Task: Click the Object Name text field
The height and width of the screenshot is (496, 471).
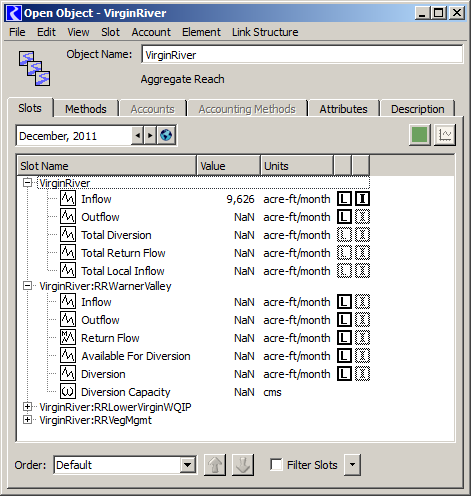Action: click(x=302, y=55)
